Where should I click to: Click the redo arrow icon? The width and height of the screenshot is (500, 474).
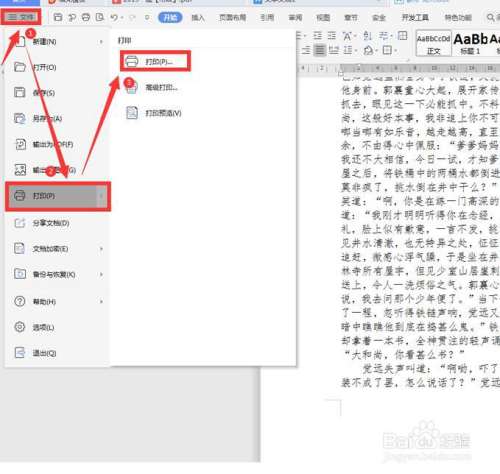click(x=132, y=17)
